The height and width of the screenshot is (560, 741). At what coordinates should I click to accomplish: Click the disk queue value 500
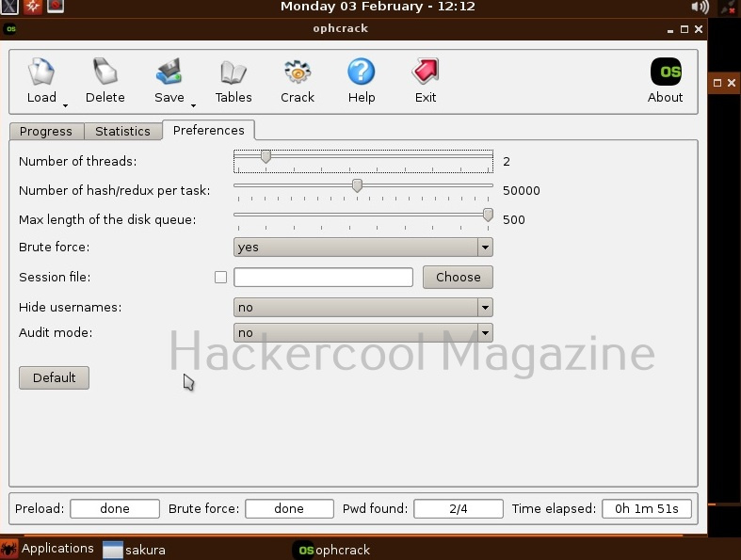(x=514, y=219)
